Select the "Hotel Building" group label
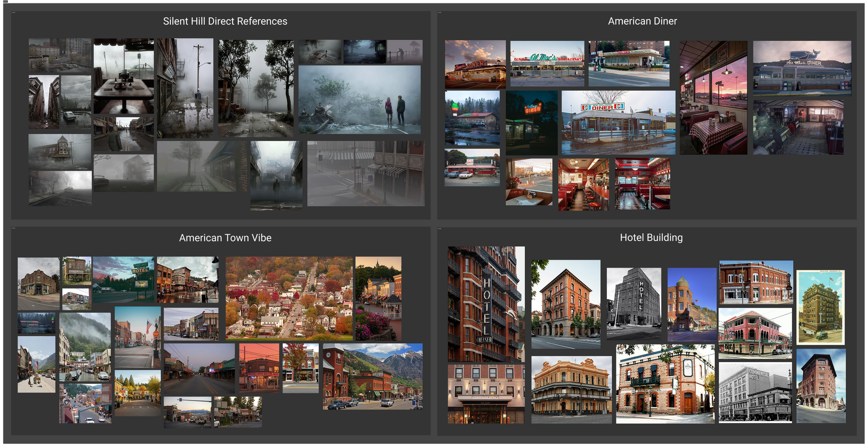 click(x=651, y=238)
